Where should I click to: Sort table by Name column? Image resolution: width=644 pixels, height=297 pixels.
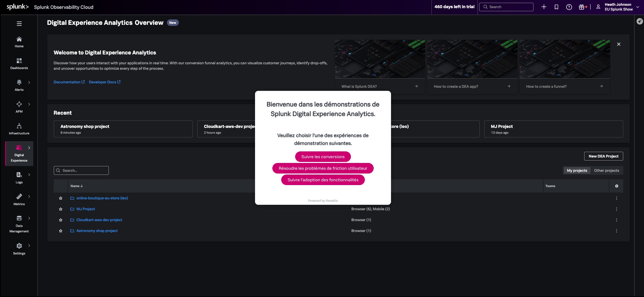pos(77,186)
